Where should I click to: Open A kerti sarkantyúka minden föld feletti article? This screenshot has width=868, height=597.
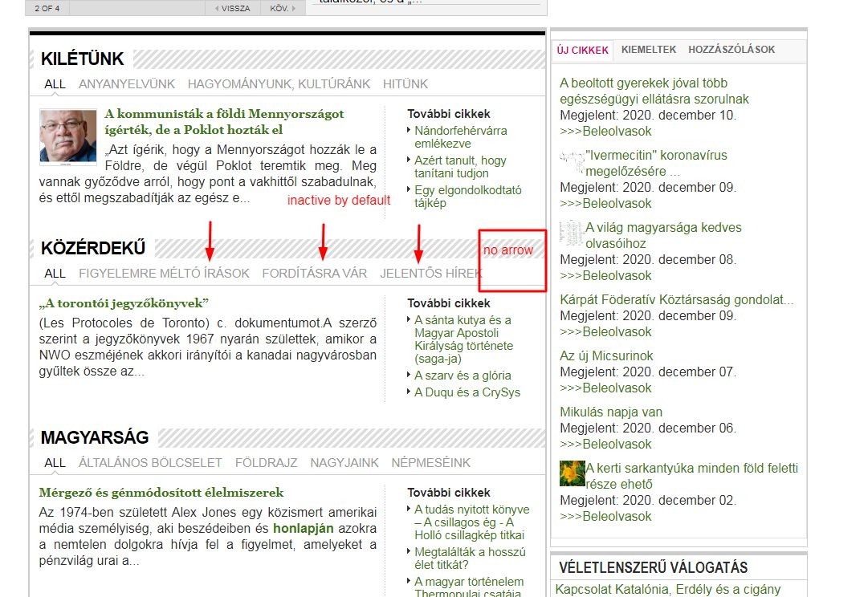point(692,476)
